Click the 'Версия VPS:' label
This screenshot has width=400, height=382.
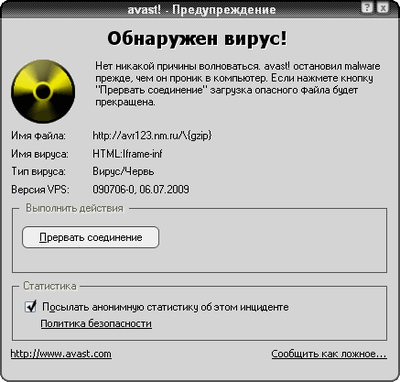[40, 189]
